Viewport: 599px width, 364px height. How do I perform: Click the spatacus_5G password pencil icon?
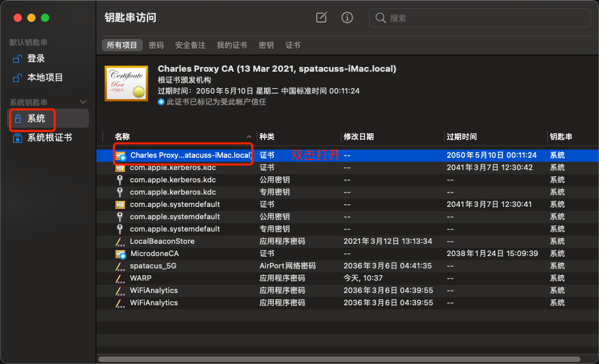(120, 266)
